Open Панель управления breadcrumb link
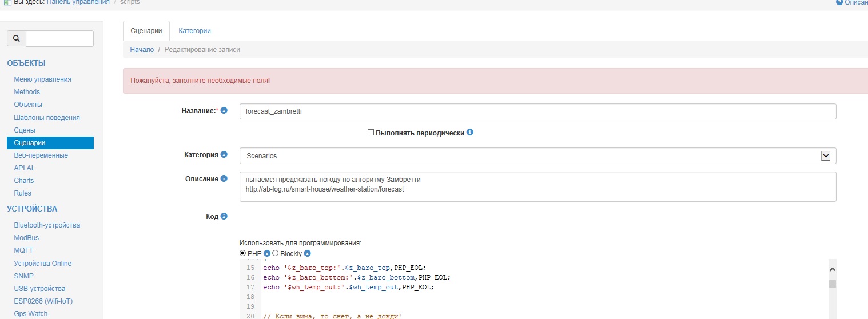The height and width of the screenshot is (319, 868). pos(78,2)
